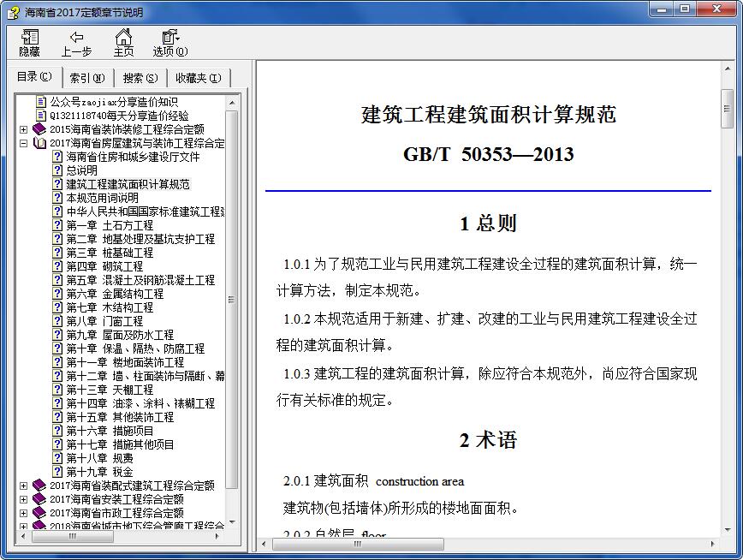Switch to the 目录(C) tab
Viewport: 743px width, 560px height.
(x=34, y=77)
